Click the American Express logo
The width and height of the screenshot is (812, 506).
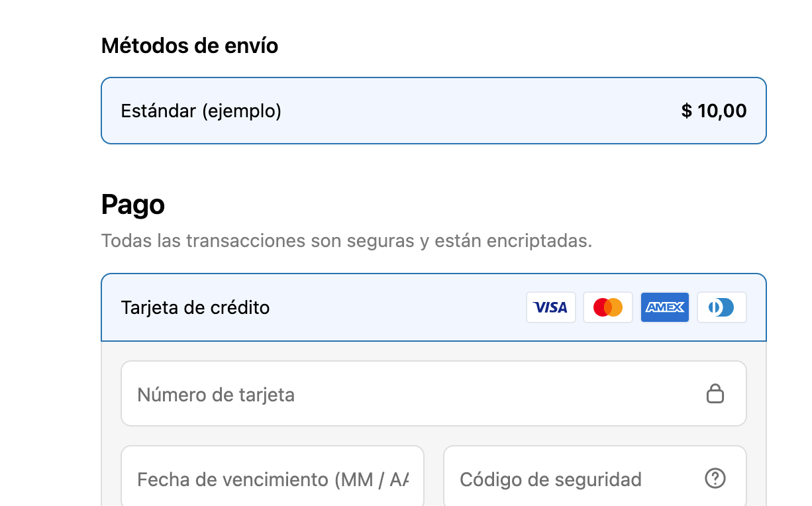pos(664,307)
